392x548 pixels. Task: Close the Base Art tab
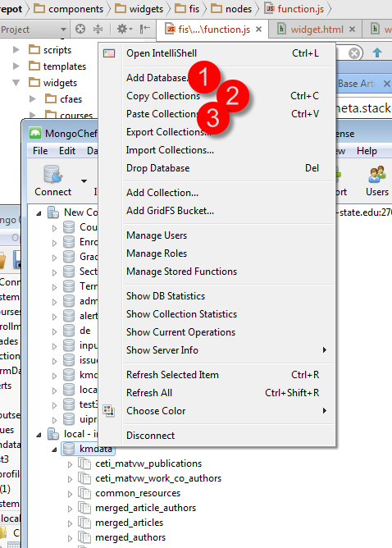(387, 84)
